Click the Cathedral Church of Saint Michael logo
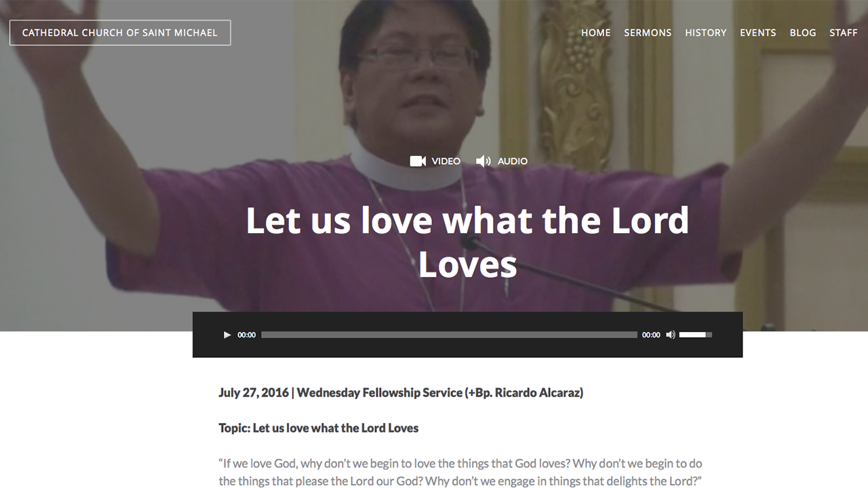Screen dimensions: 868x488 coord(120,33)
